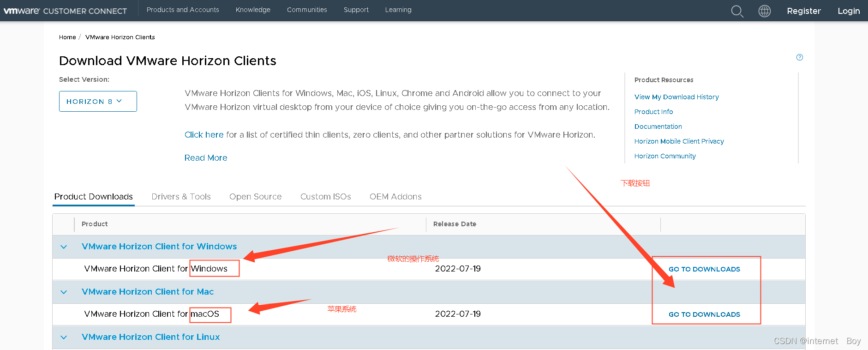
Task: Open the Knowledge menu
Action: (x=253, y=10)
